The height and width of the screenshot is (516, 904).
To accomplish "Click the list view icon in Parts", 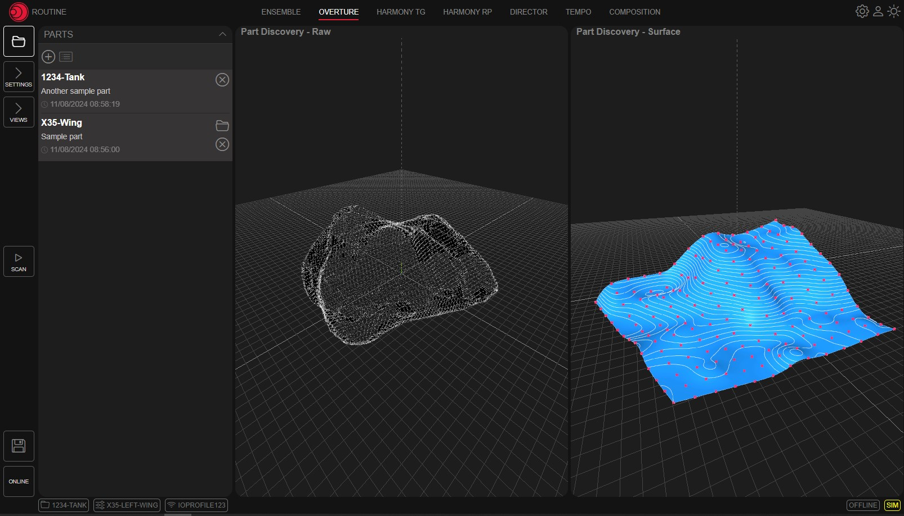I will tap(66, 57).
